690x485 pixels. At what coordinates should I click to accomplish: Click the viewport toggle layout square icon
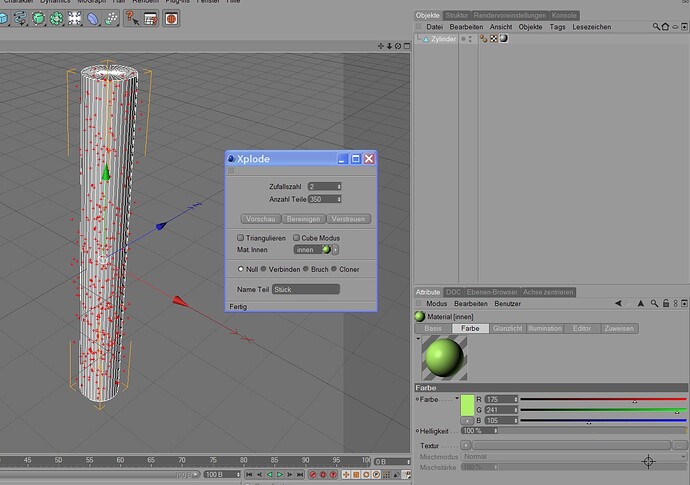407,46
